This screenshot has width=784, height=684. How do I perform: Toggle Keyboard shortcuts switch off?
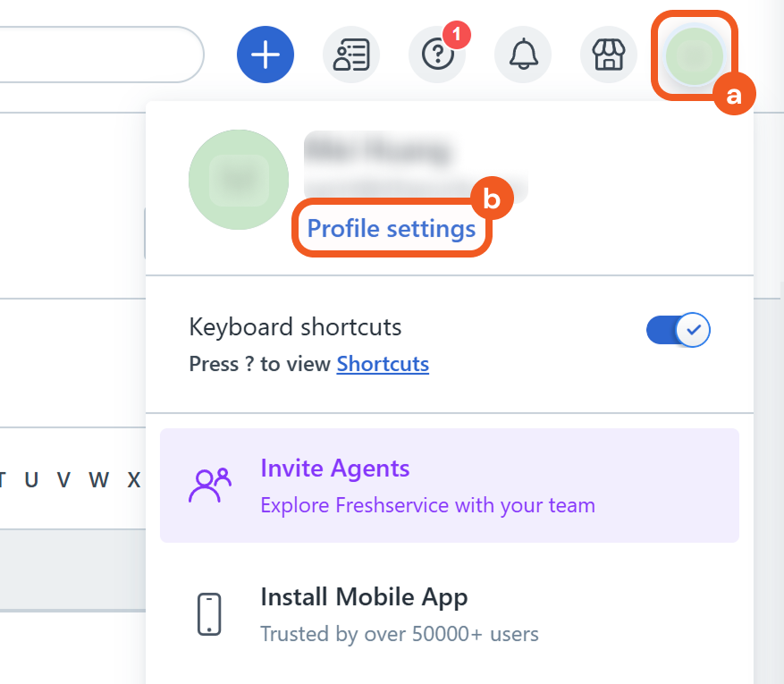tap(678, 330)
